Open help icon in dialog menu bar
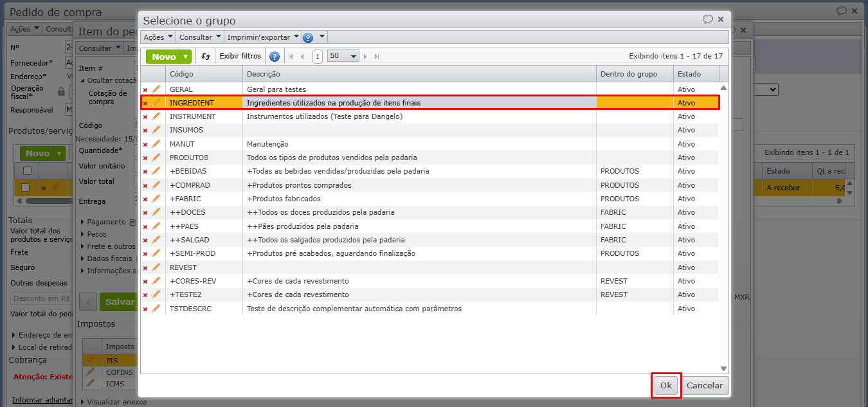The image size is (868, 407). coord(308,37)
